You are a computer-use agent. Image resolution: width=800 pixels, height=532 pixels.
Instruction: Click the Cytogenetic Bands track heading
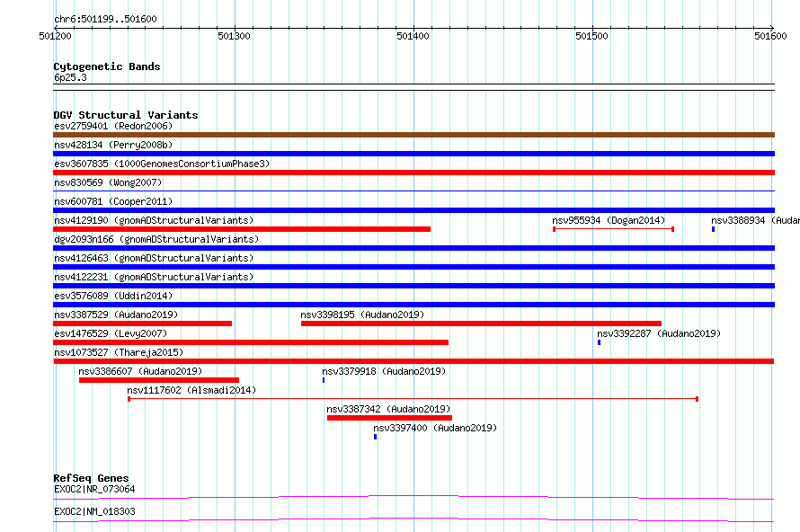107,66
